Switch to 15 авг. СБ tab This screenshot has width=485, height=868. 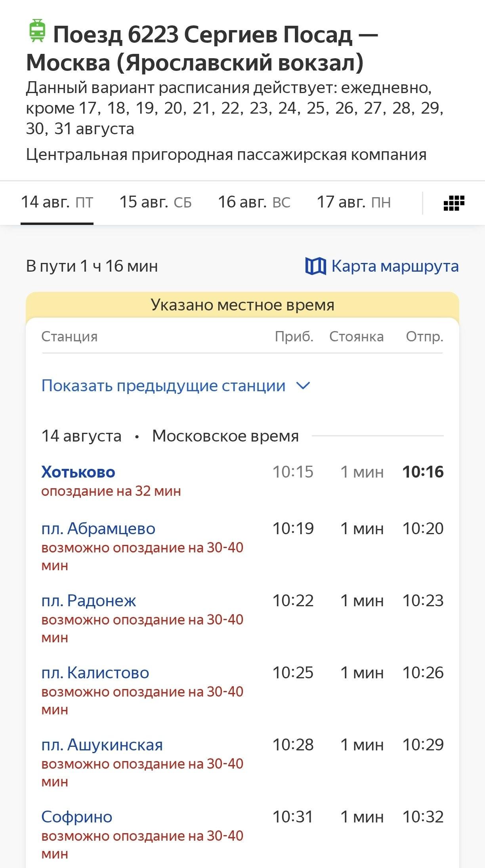pos(156,202)
